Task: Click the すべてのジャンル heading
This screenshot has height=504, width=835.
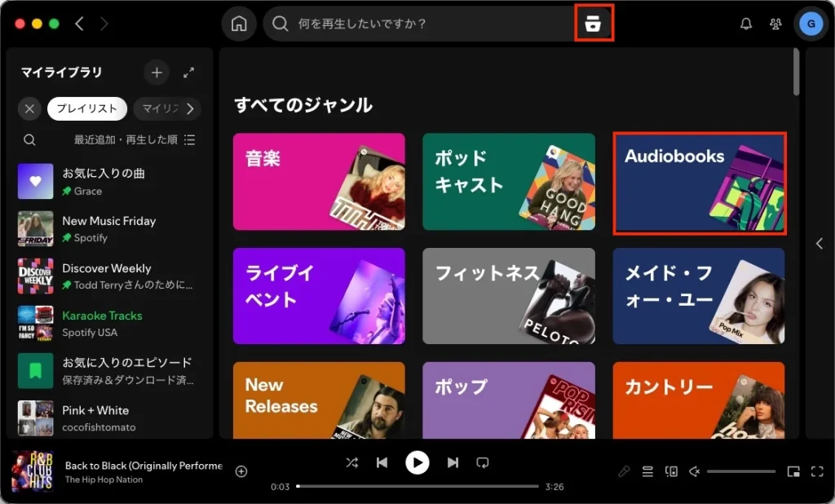Action: pos(303,105)
